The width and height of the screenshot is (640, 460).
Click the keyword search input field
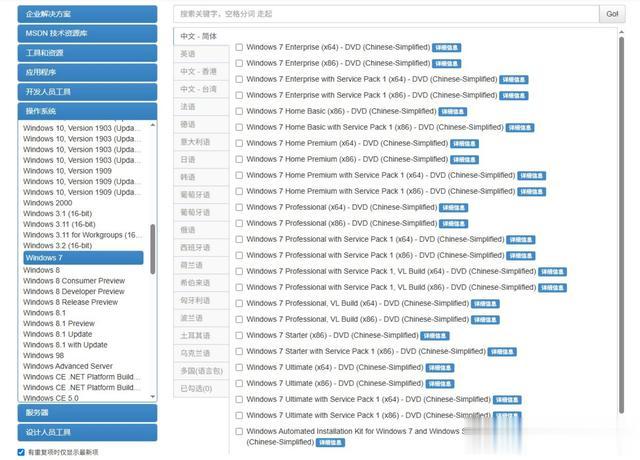click(x=386, y=14)
